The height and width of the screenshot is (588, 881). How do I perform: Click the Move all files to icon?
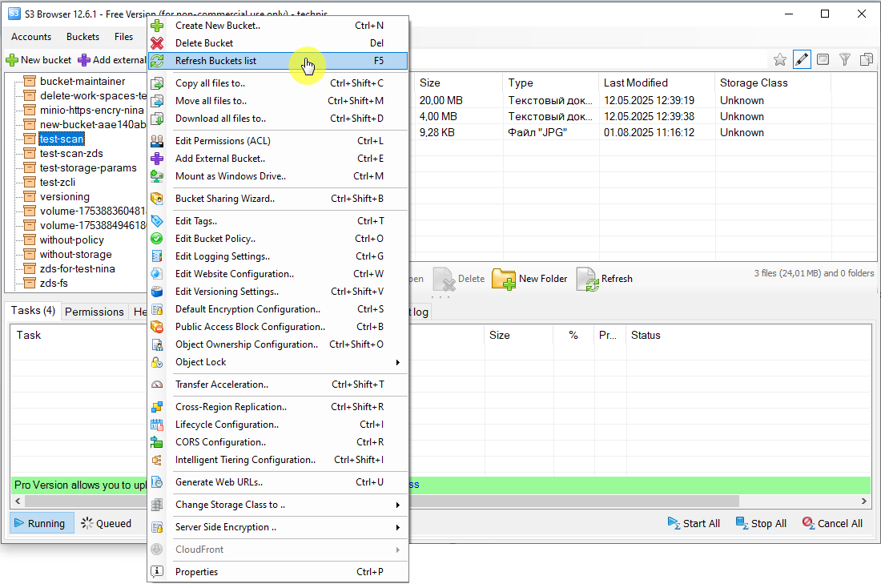pos(157,101)
